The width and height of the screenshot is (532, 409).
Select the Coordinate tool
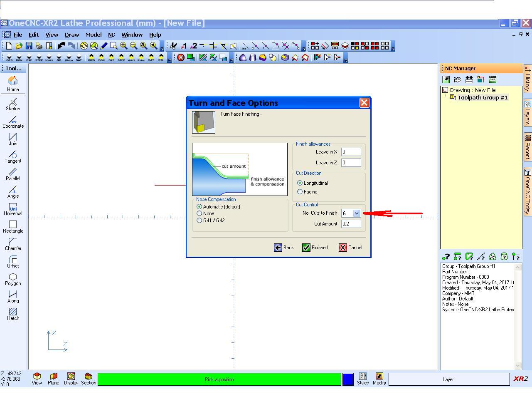13,122
